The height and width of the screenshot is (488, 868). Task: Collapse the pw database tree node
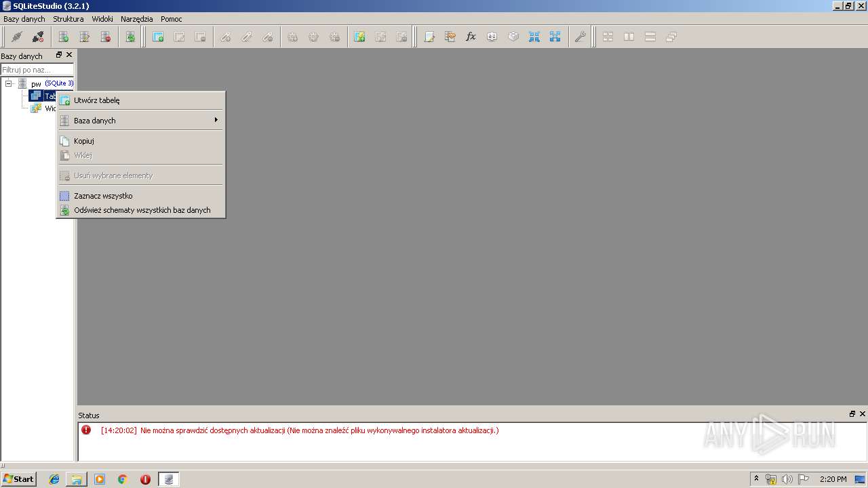(9, 83)
